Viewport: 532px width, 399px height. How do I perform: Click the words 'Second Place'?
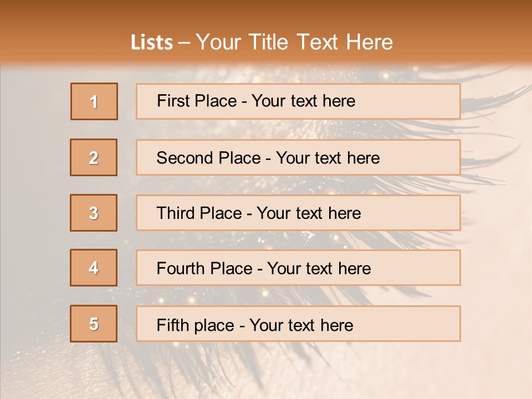(x=209, y=158)
